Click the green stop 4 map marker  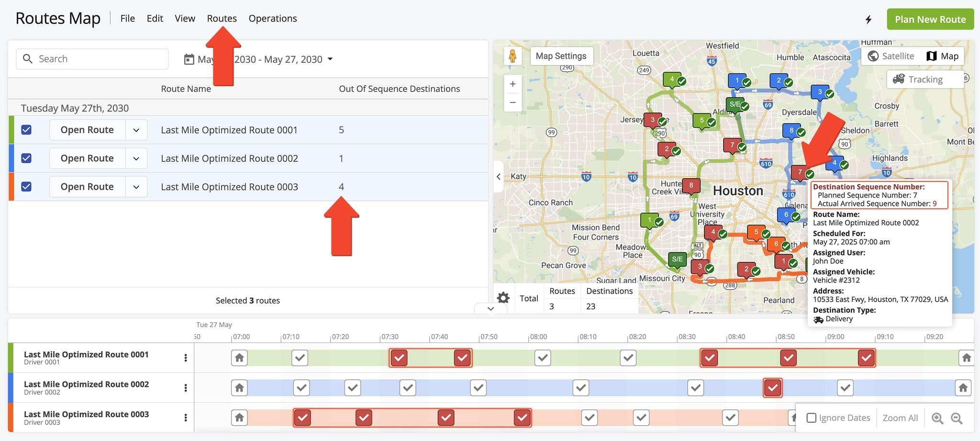point(672,80)
